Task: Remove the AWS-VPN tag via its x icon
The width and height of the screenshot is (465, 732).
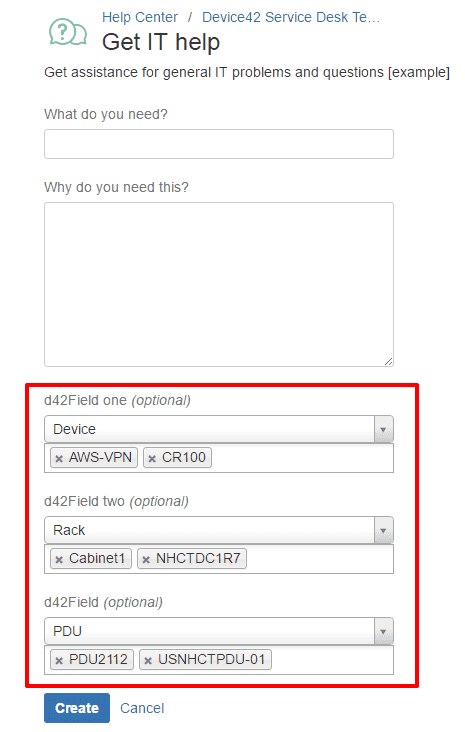Action: 59,458
